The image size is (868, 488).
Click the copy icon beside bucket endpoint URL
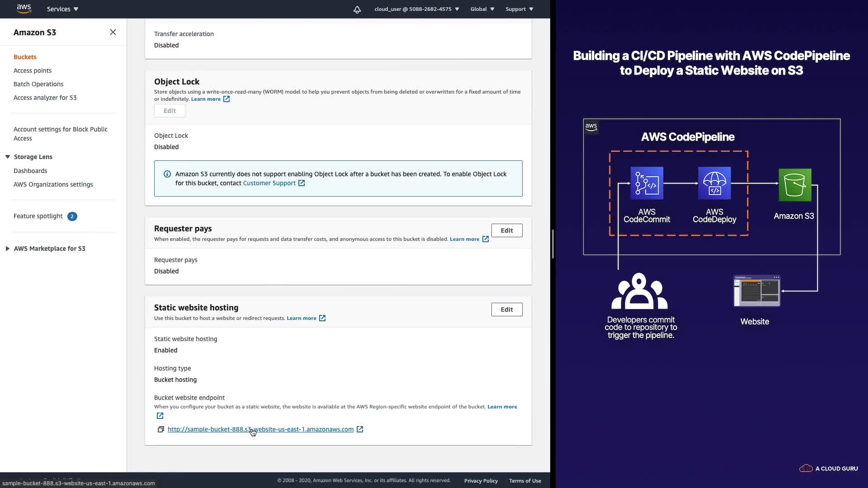160,429
